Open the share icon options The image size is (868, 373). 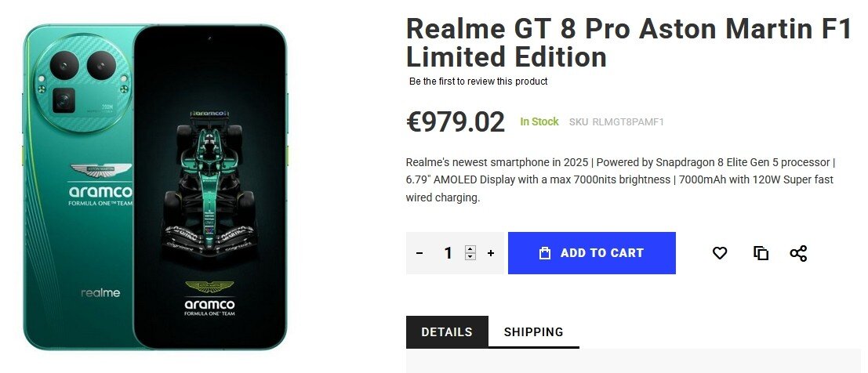coord(798,253)
